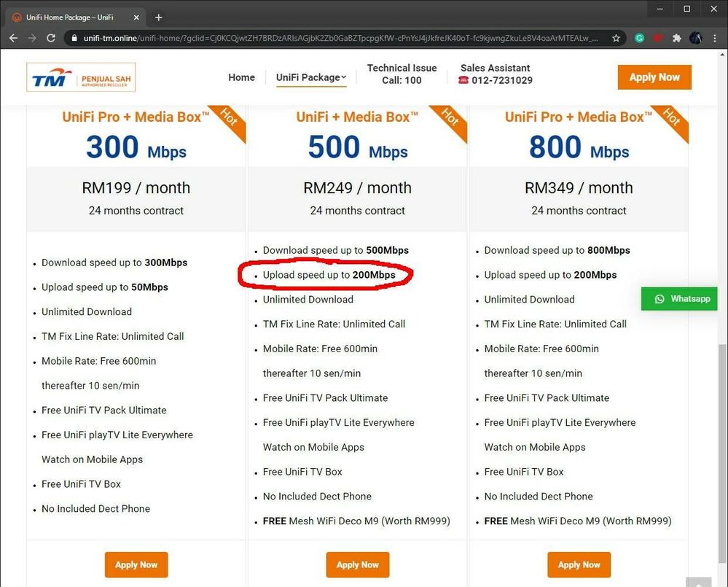
Task: Open the Extensions puzzle-piece menu
Action: coord(677,38)
